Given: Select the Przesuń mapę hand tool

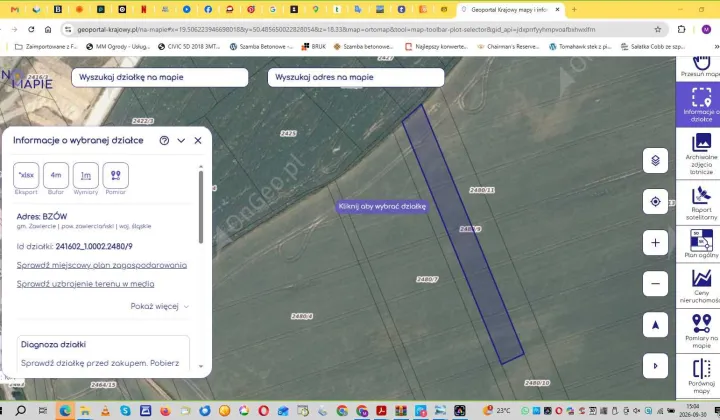Looking at the screenshot, I should click(x=700, y=67).
